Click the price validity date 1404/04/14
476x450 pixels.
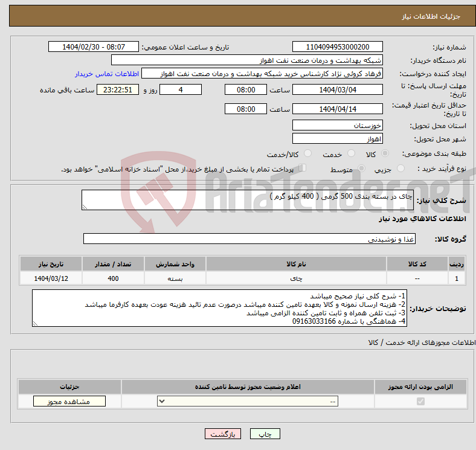(337, 109)
